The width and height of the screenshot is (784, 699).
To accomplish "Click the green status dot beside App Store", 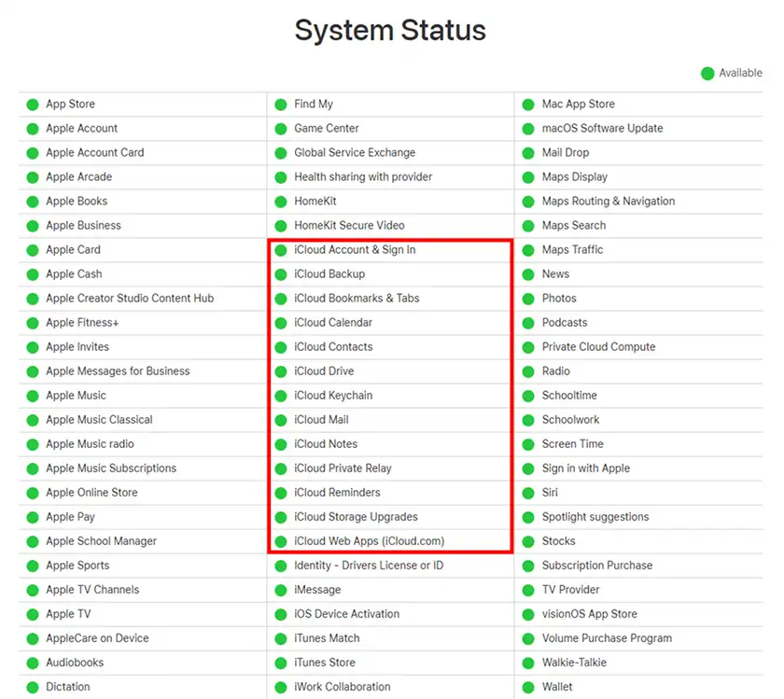I will coord(33,105).
